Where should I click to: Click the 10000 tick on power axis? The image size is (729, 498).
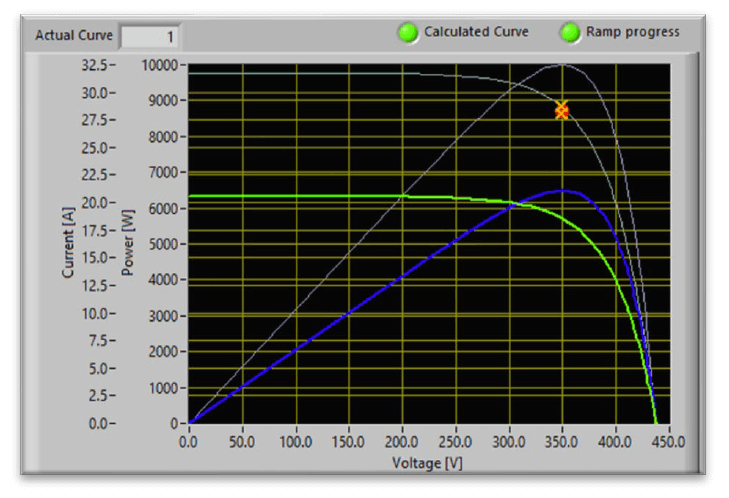coord(158,65)
